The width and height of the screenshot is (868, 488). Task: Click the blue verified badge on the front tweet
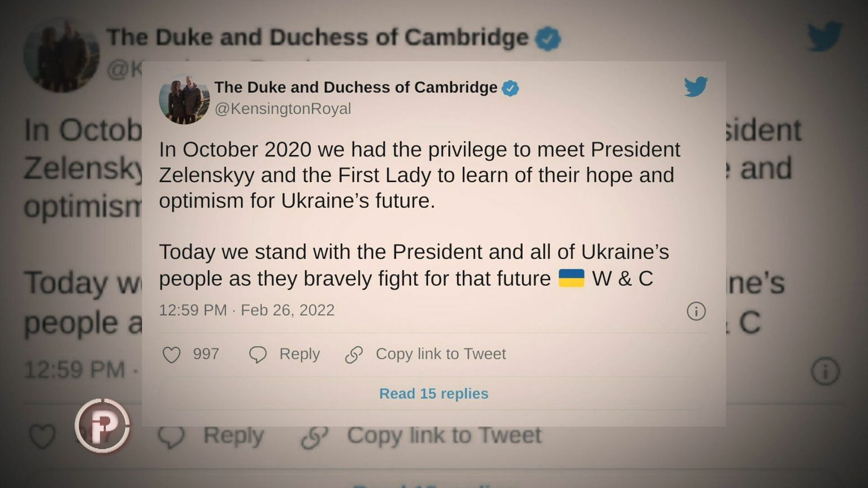[510, 88]
